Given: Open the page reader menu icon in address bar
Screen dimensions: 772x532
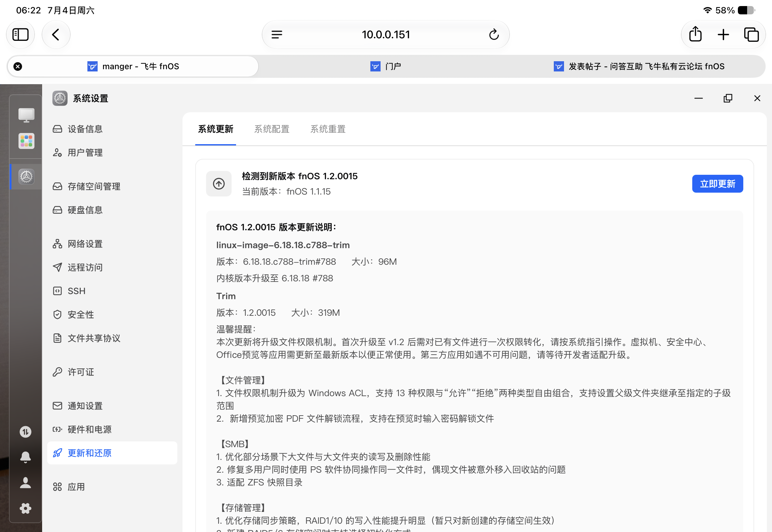Looking at the screenshot, I should [277, 34].
